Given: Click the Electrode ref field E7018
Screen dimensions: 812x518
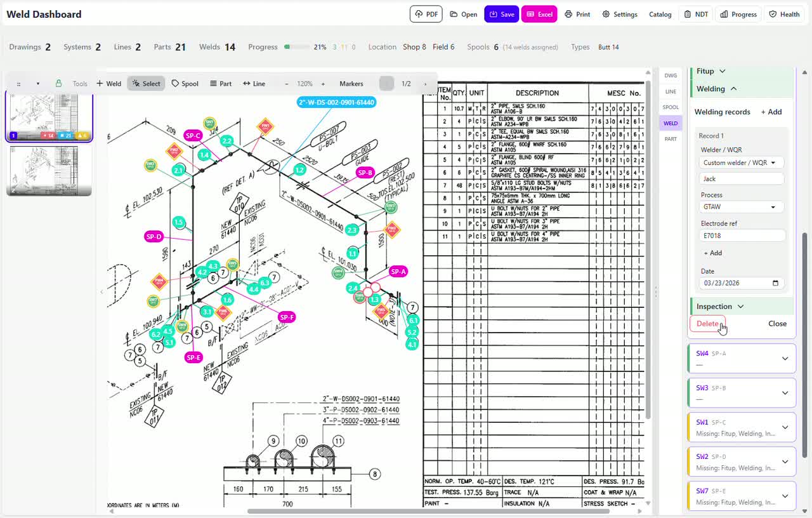Looking at the screenshot, I should [x=742, y=236].
